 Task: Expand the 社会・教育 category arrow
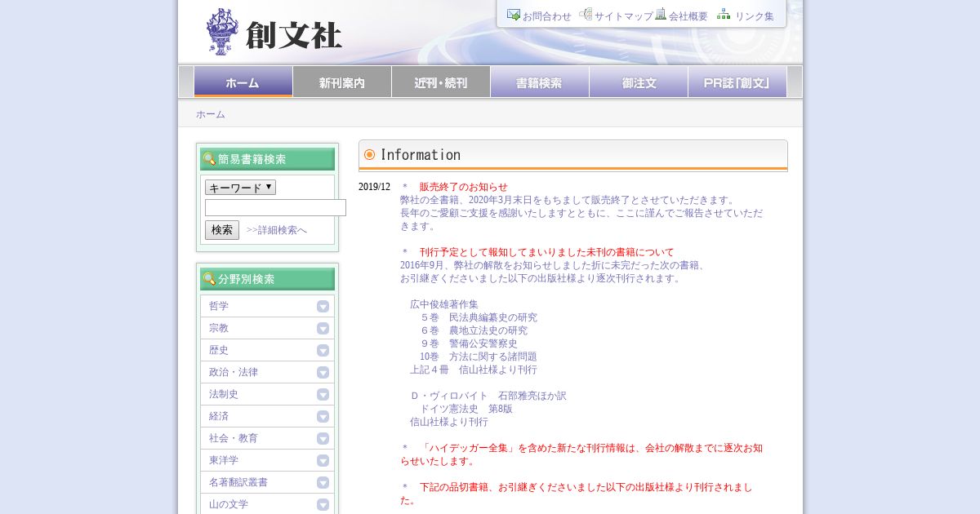[323, 438]
